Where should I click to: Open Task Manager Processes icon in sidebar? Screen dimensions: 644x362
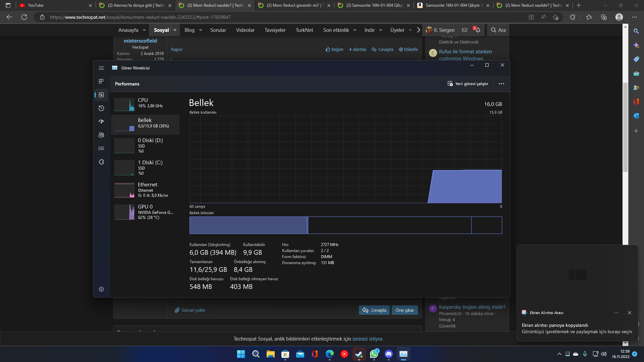[101, 81]
